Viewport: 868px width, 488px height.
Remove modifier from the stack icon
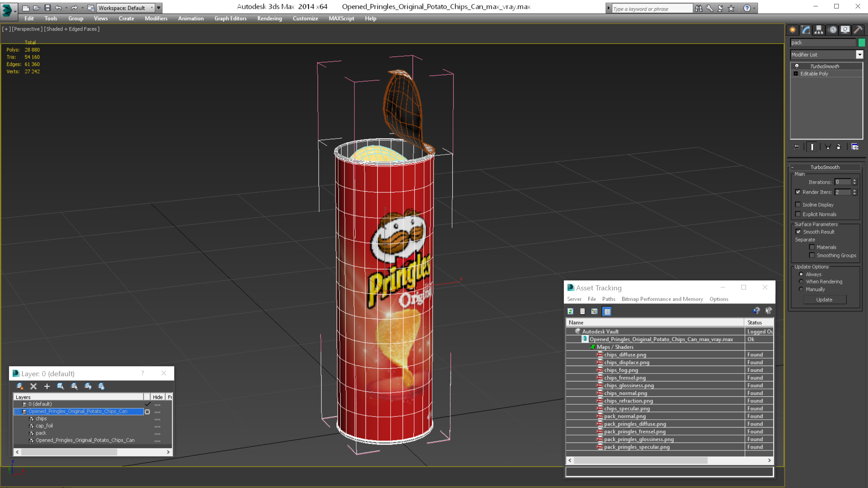[839, 147]
